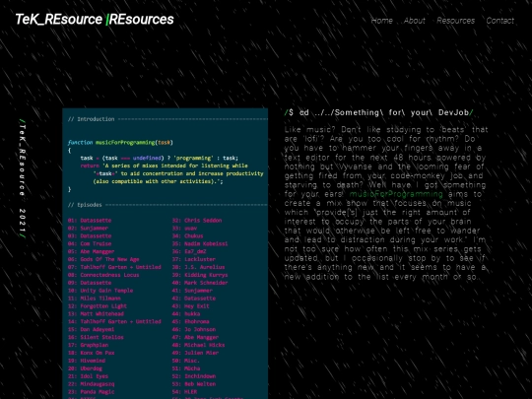Click episode '21: Idol Eyes'
Viewport: 532px width, 399px height.
click(x=88, y=376)
